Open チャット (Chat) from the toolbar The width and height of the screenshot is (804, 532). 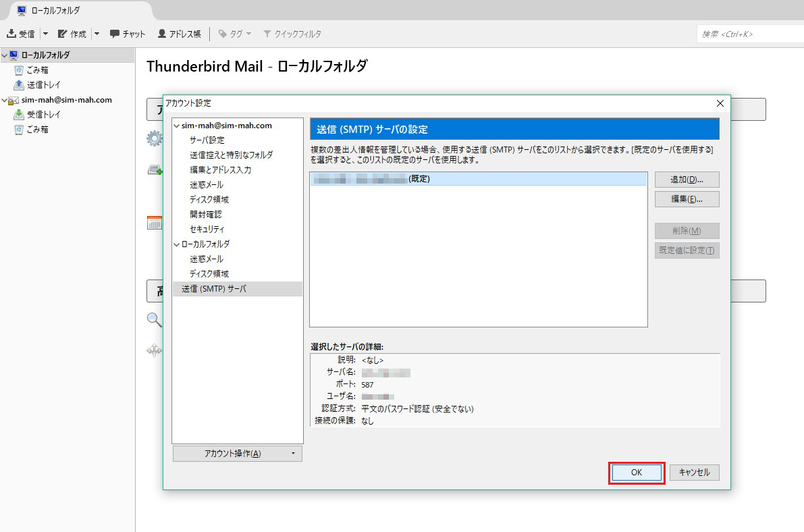point(115,34)
